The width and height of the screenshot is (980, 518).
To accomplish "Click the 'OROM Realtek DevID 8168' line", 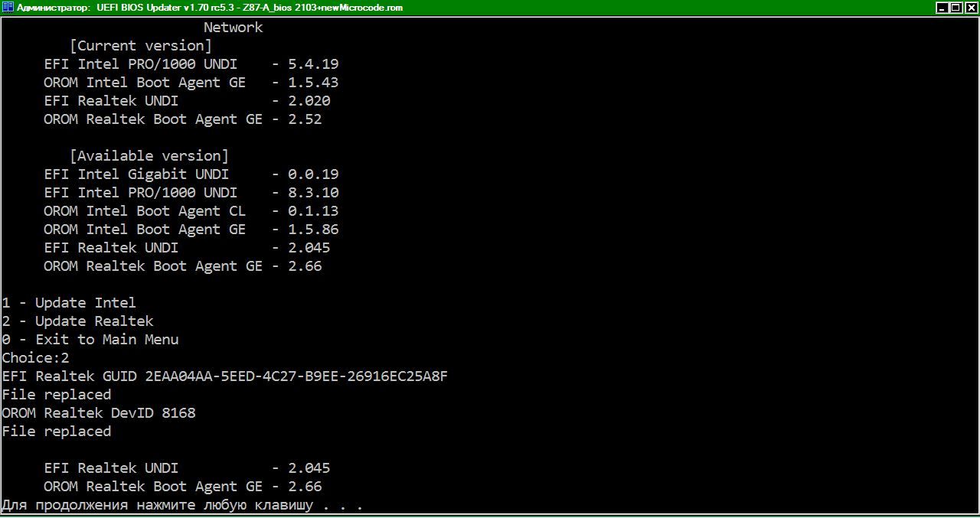I will pos(99,413).
